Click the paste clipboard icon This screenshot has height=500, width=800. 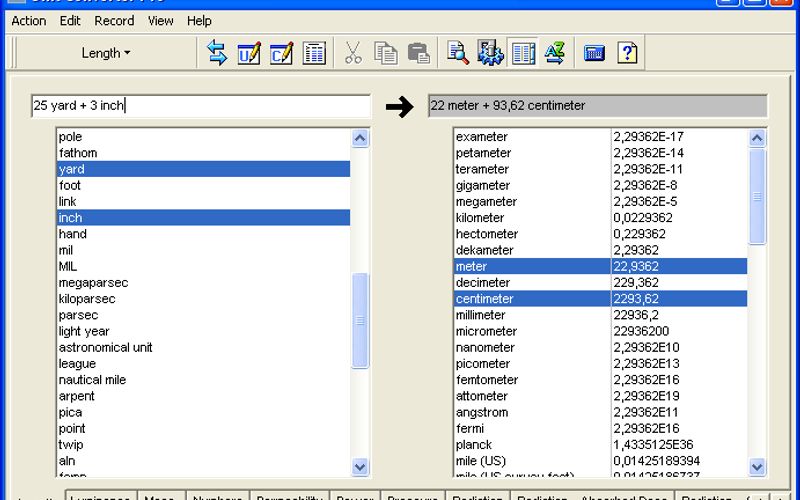pyautogui.click(x=418, y=54)
